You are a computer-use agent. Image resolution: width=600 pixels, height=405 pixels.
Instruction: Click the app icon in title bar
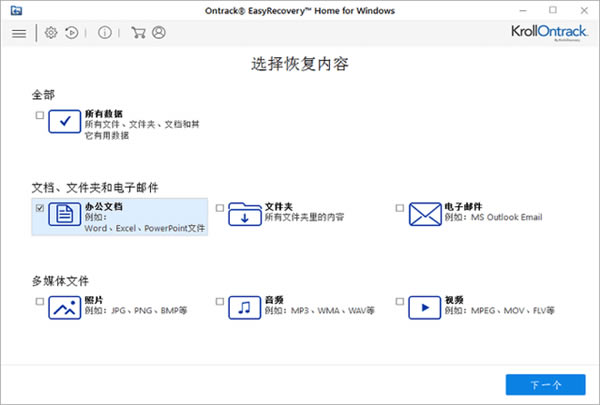[x=16, y=11]
